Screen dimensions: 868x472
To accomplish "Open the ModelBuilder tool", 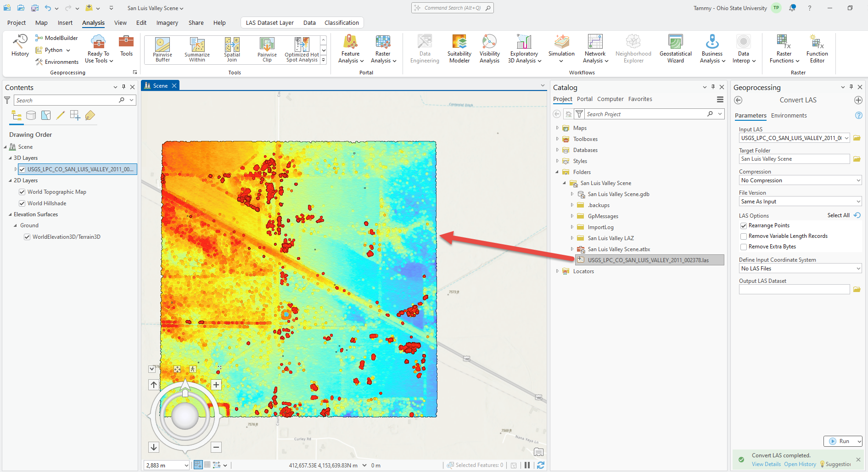I will click(x=56, y=38).
